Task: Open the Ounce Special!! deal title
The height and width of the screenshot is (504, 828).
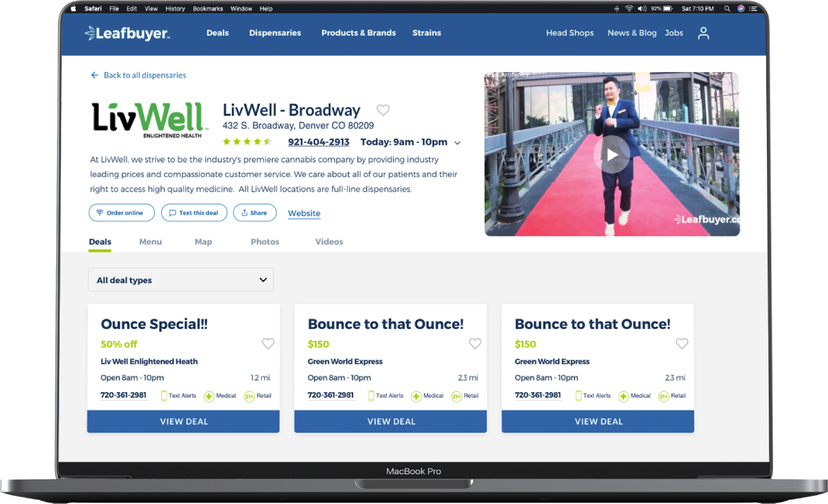Action: [x=154, y=324]
